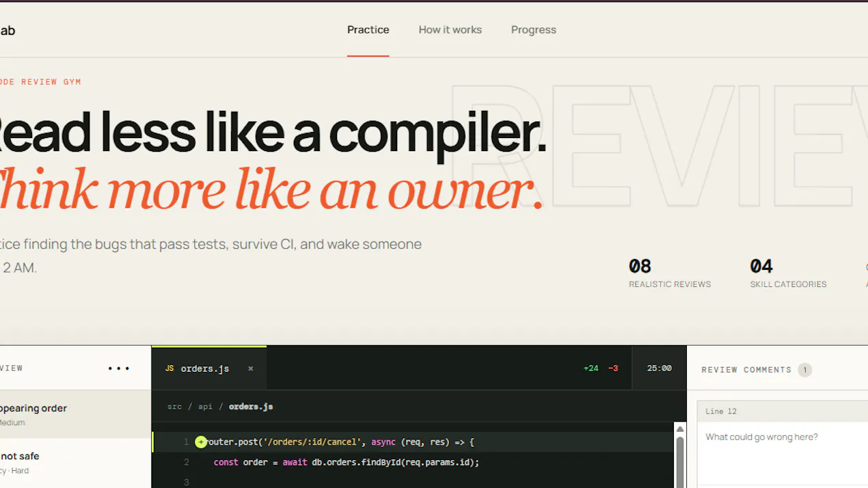868x488 pixels.
Task: Select the 'ppearing order' Medium review item
Action: click(75, 414)
